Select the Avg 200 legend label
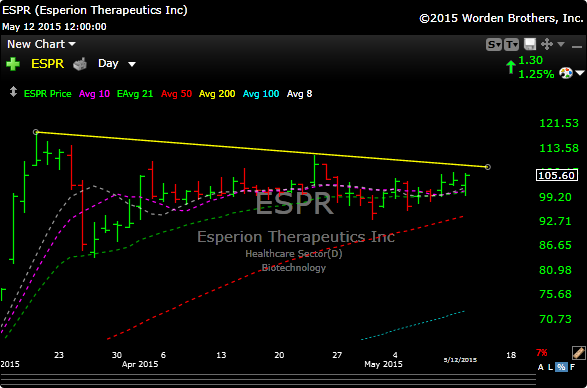Viewport: 587px width, 388px height. [217, 94]
